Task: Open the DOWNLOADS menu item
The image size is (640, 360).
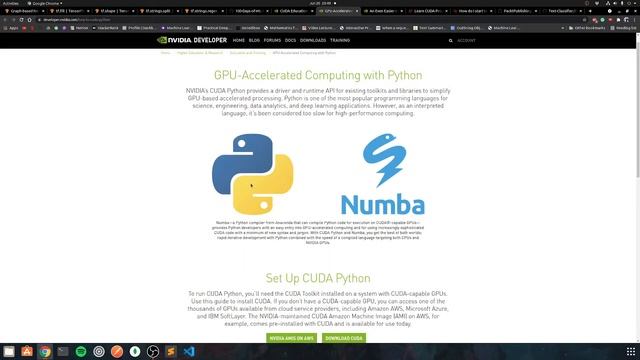Action: 313,40
